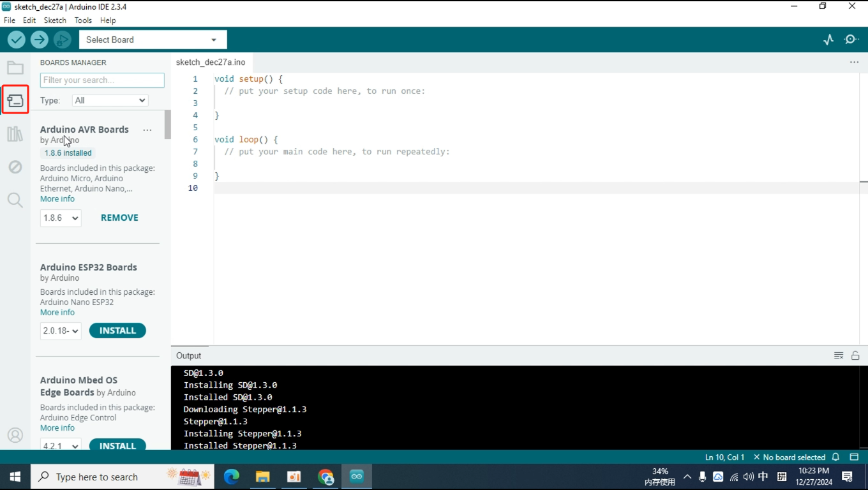This screenshot has width=868, height=490.
Task: Open the account profile icon
Action: click(x=15, y=435)
